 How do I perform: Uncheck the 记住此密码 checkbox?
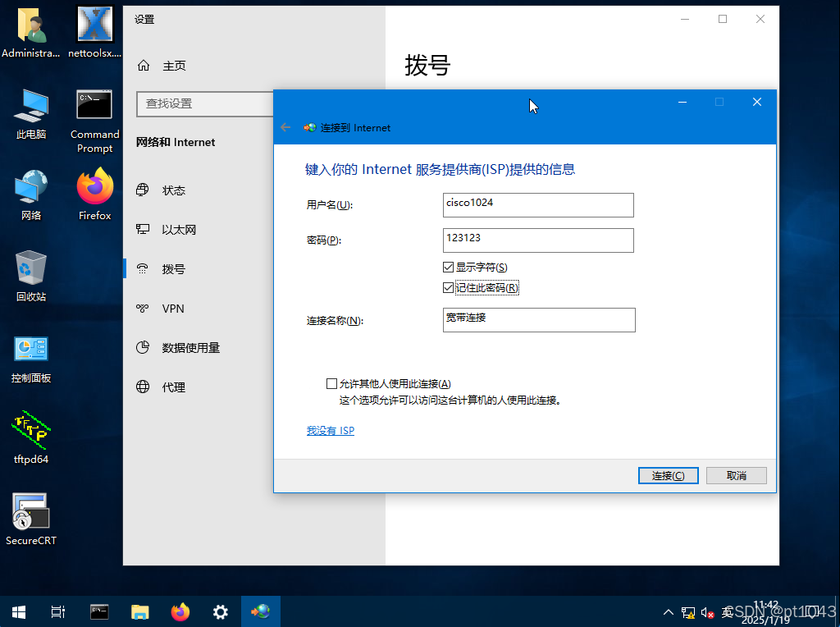(449, 288)
